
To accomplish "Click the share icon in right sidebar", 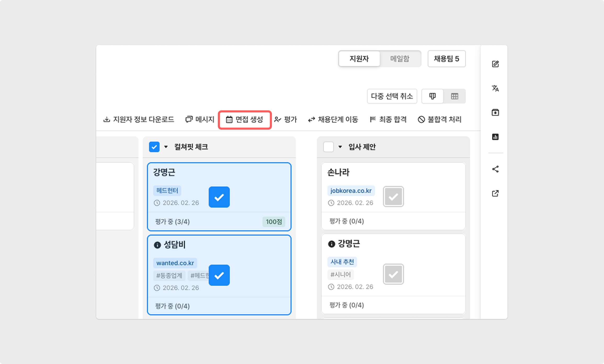I will pos(495,169).
